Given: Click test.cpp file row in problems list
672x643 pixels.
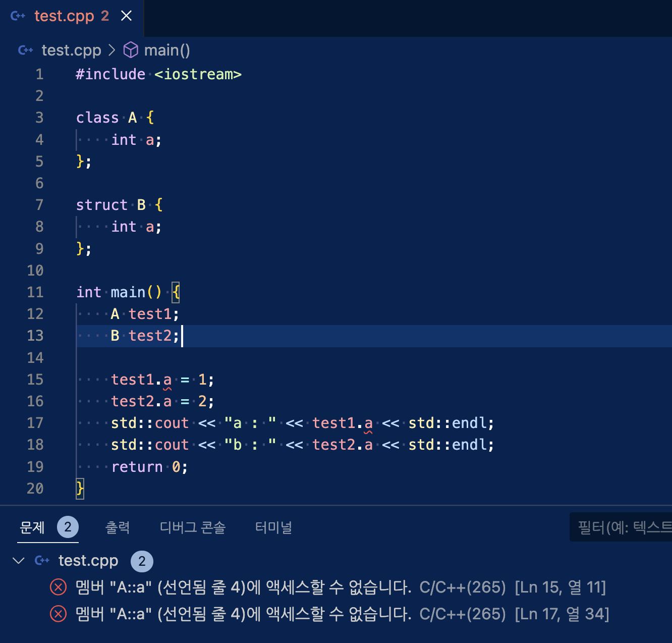Looking at the screenshot, I should [x=336, y=561].
